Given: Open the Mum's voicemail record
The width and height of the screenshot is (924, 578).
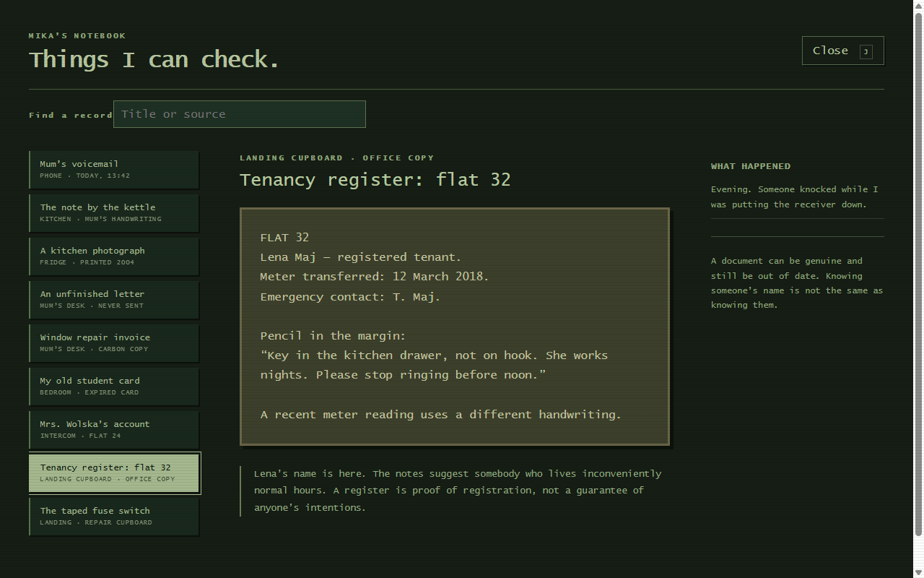Looking at the screenshot, I should pos(114,170).
